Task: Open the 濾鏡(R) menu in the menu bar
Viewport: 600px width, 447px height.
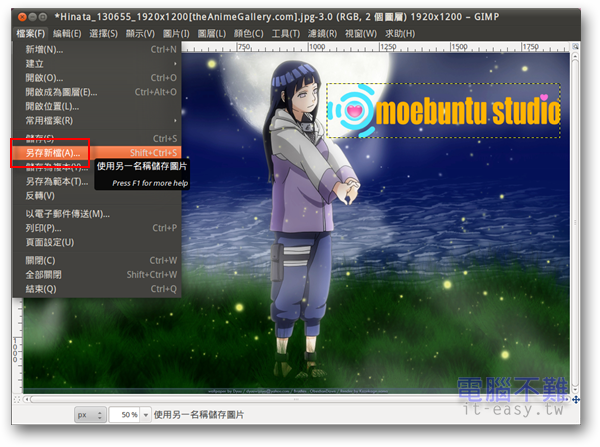Action: coord(321,33)
